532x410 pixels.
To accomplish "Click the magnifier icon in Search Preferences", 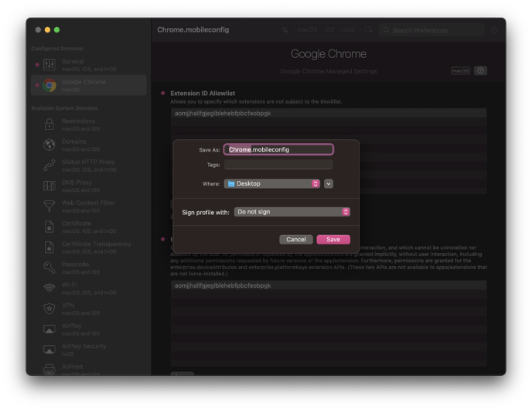I will 386,30.
